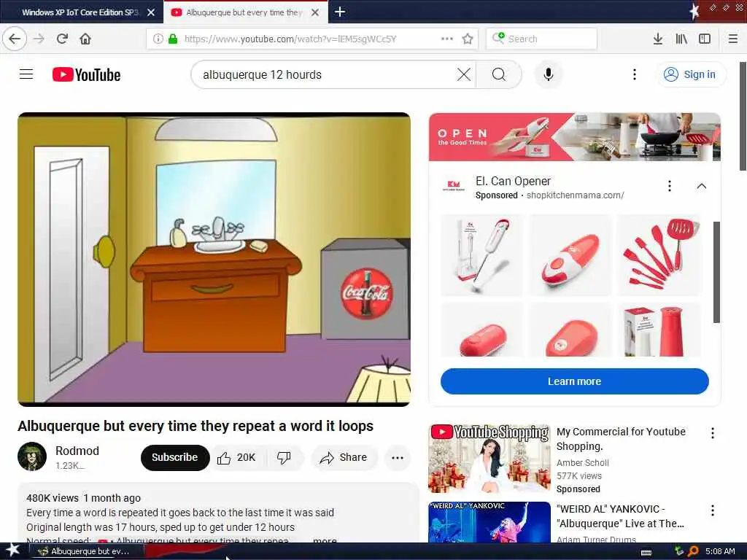
Task: Open page actions three-dot menu in address bar
Action: pyautogui.click(x=447, y=39)
